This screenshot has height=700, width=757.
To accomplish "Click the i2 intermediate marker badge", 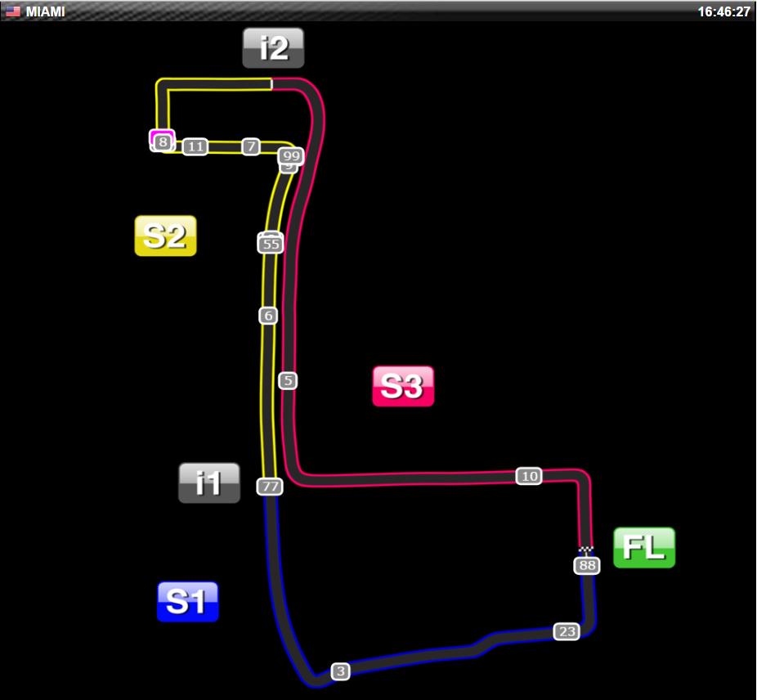I will [273, 47].
